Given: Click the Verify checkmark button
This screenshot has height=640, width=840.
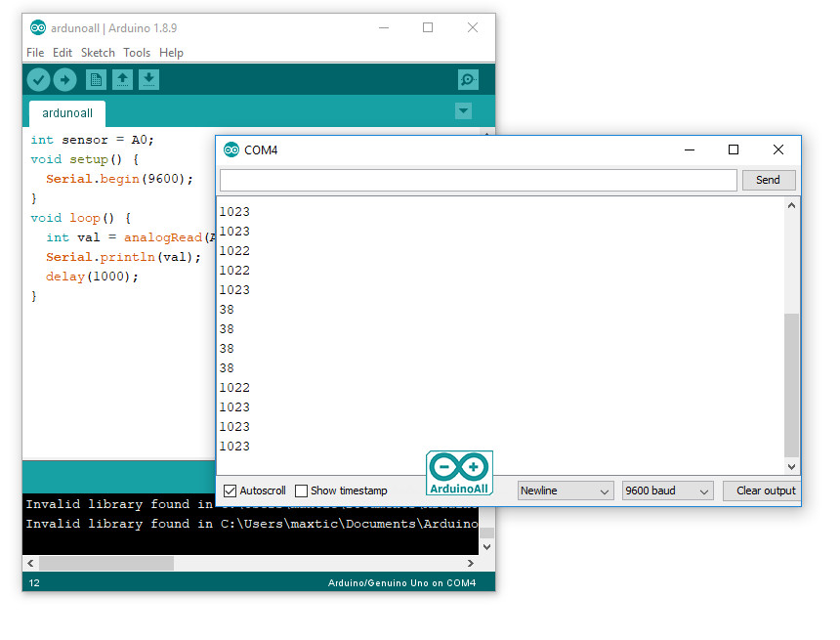Looking at the screenshot, I should coord(38,80).
